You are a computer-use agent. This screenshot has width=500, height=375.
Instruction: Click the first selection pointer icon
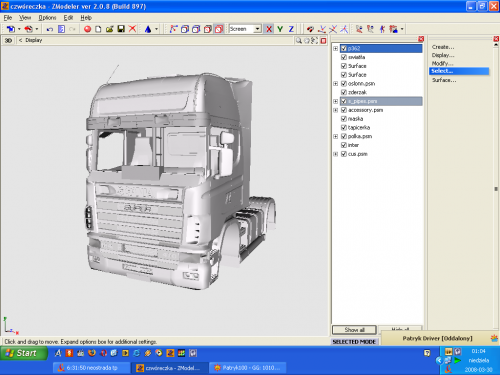pyautogui.click(x=359, y=29)
